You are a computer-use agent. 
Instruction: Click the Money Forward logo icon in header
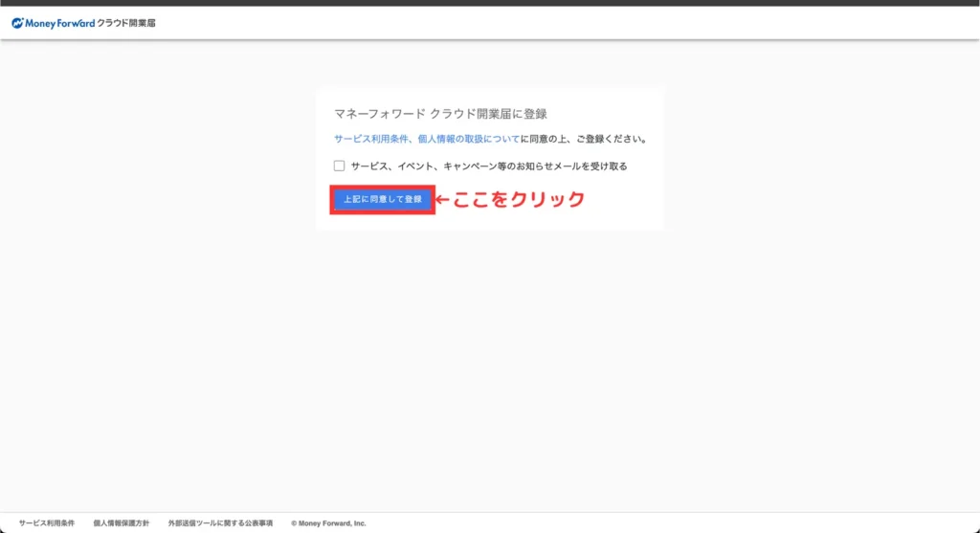tap(17, 23)
